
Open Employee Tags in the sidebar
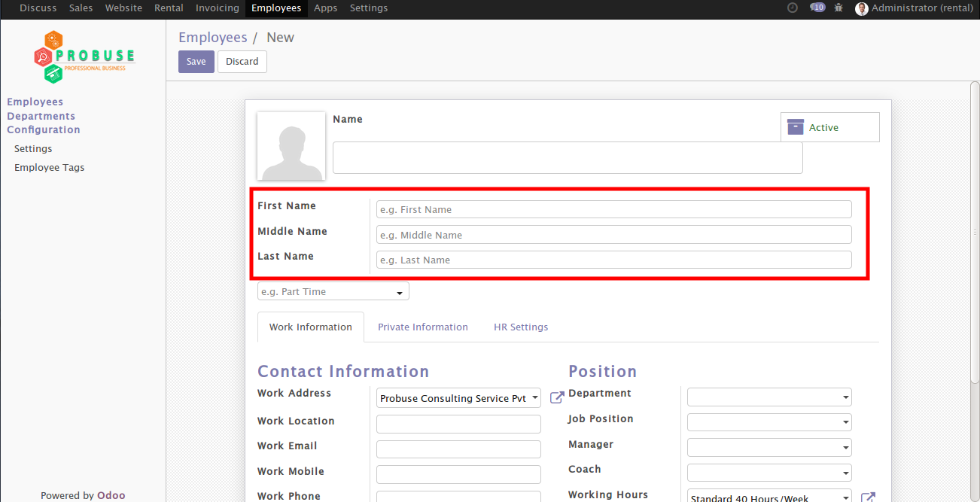[x=49, y=166]
